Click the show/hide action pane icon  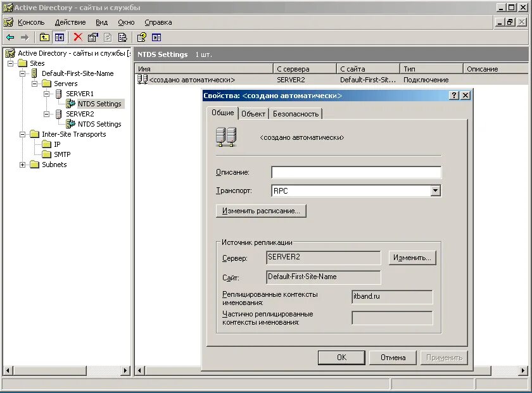[156, 37]
